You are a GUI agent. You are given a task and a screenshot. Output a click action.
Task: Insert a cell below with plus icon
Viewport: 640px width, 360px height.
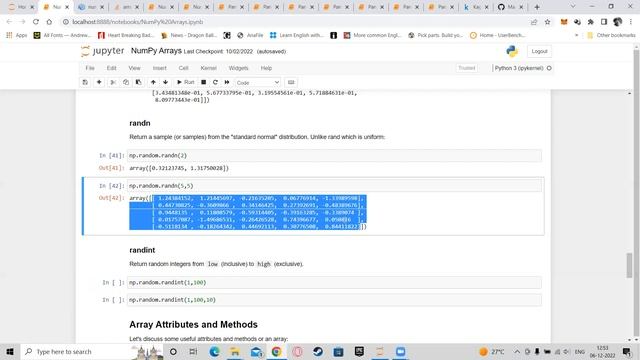[x=99, y=82]
